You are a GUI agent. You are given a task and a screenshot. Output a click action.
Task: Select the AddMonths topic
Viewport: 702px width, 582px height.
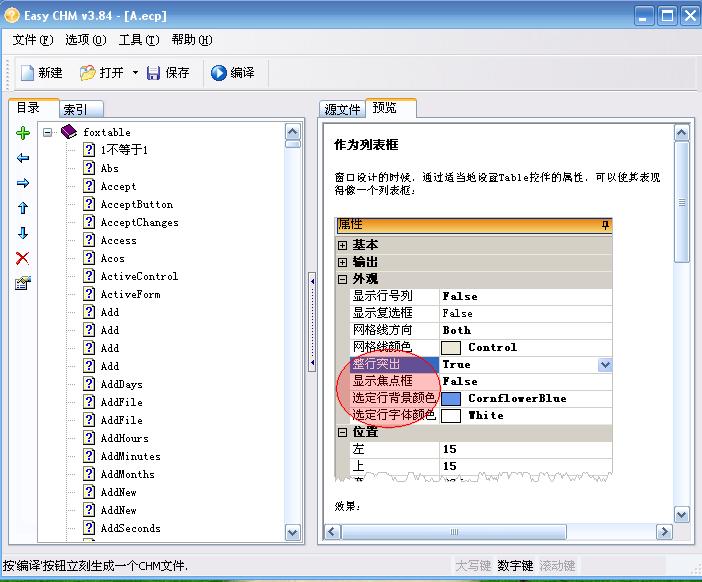click(x=128, y=474)
